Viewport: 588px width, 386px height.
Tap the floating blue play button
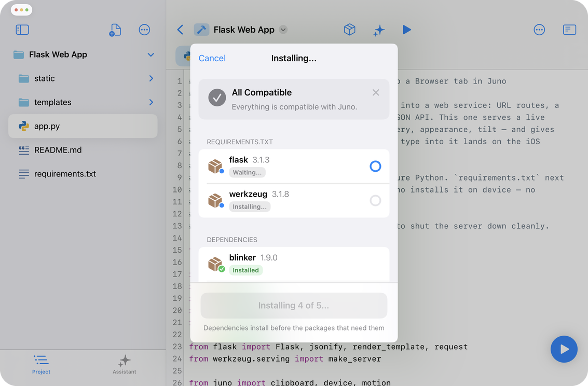[564, 349]
